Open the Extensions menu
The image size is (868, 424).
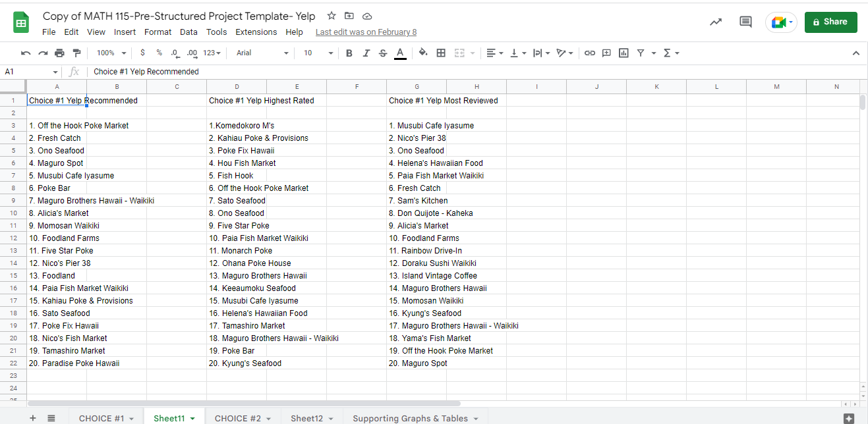(x=256, y=32)
